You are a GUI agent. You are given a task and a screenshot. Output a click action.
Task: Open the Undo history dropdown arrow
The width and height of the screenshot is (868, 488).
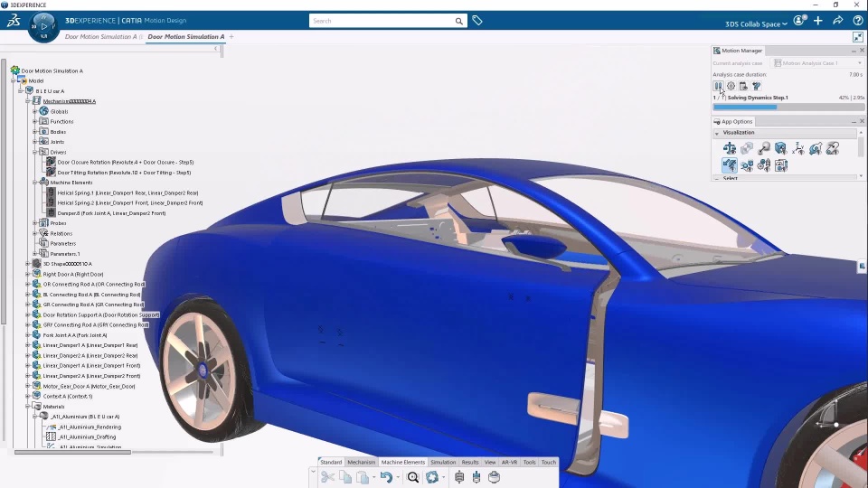(398, 477)
